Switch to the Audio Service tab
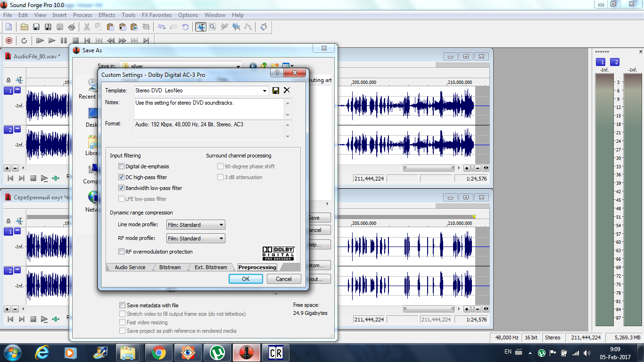 pos(130,267)
